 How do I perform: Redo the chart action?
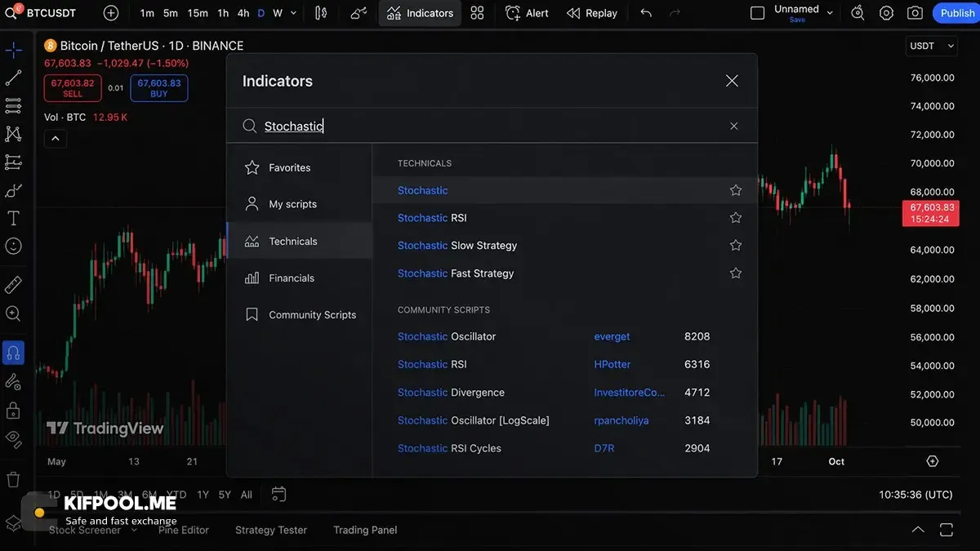coord(675,13)
